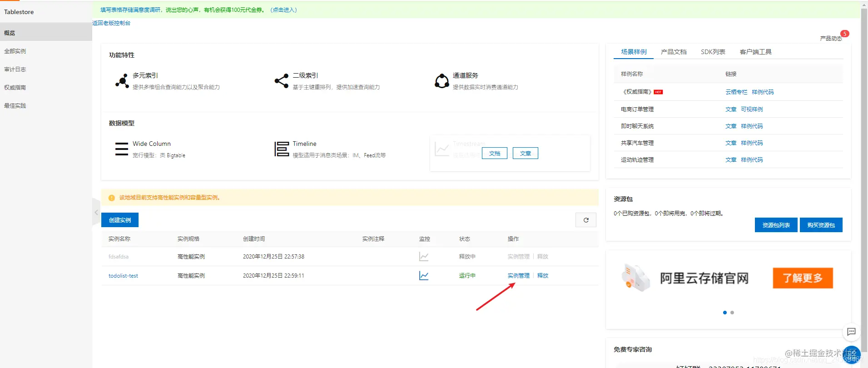Click the 《权威指南》 sample name

coord(637,92)
